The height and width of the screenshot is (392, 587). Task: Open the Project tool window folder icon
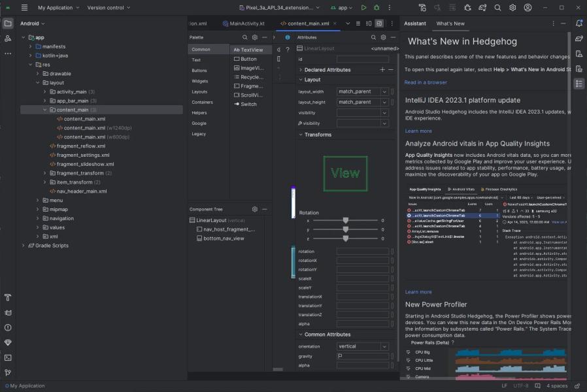(x=8, y=23)
